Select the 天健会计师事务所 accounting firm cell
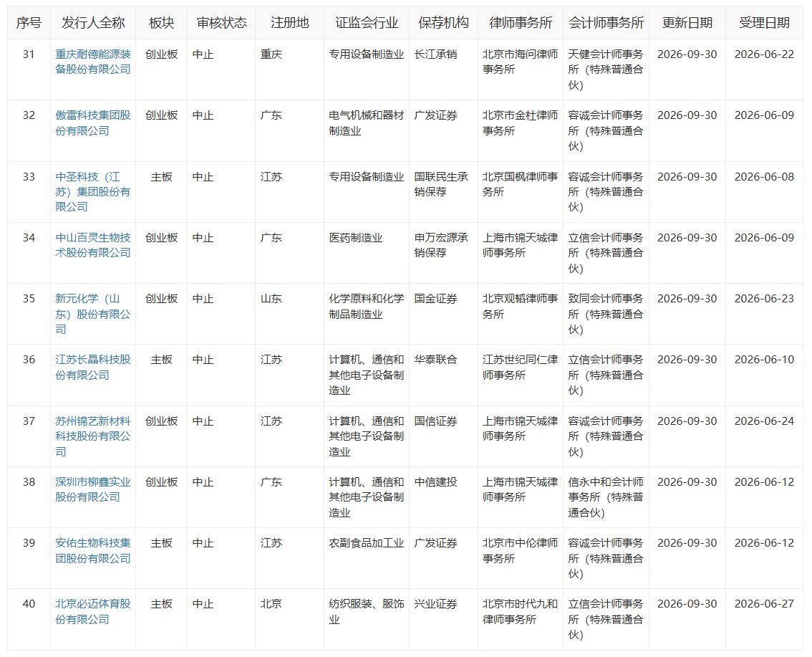Viewport: 812px width, 657px height. coord(606,69)
